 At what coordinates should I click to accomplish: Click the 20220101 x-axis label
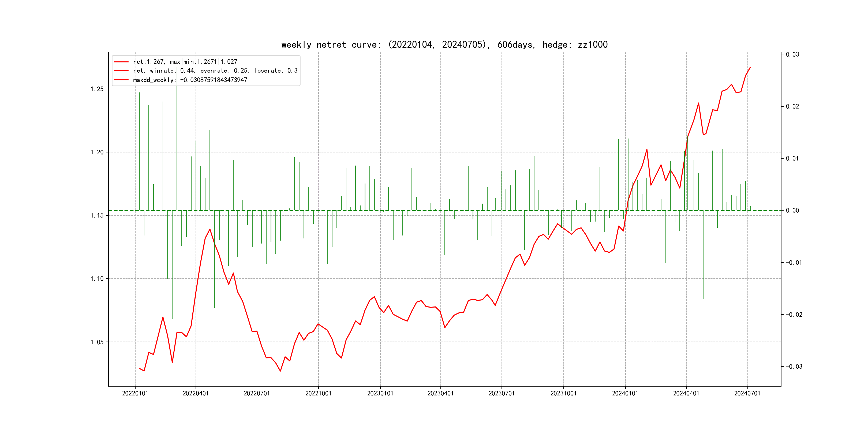point(135,393)
